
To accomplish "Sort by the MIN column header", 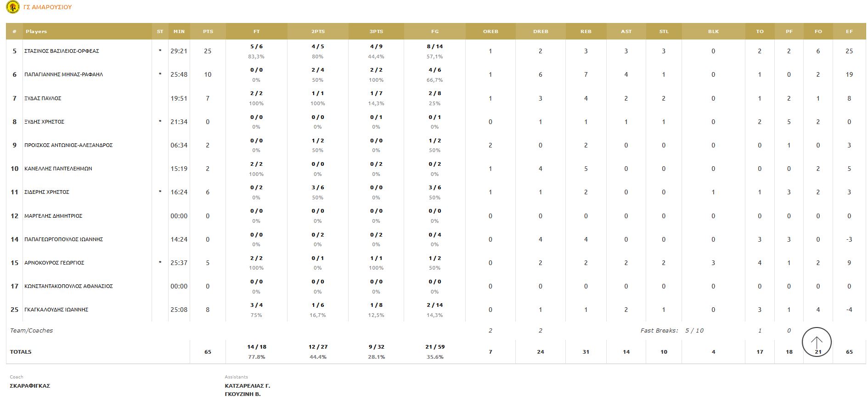I will 179,31.
